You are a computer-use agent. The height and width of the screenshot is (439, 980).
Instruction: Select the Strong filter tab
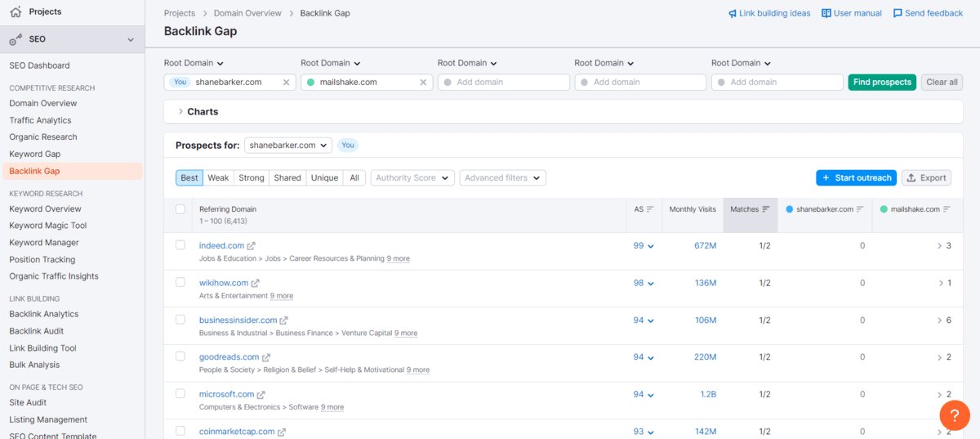click(252, 178)
